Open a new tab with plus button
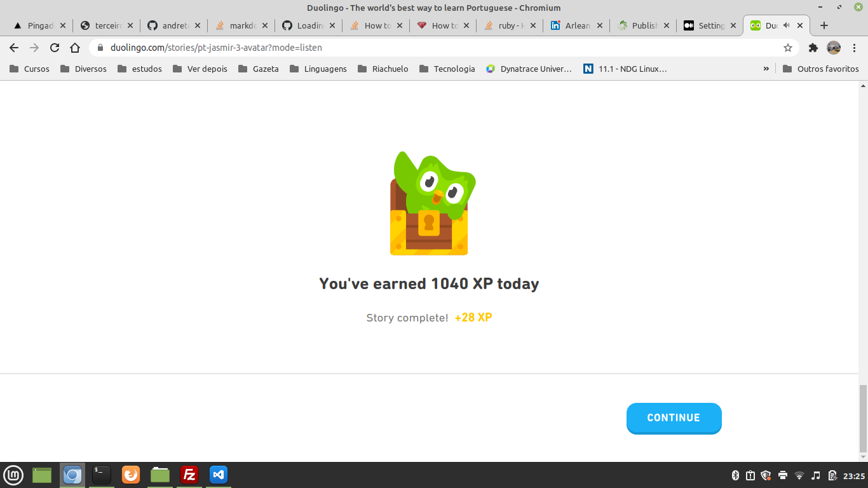Screen dimensions: 868x488 coord(824,25)
